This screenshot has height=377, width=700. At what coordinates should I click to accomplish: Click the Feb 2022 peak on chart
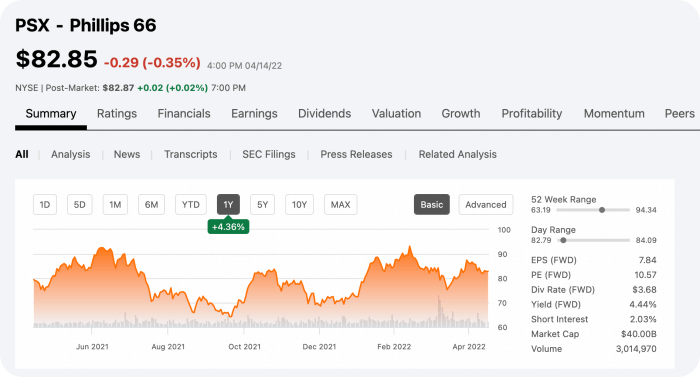pos(410,247)
